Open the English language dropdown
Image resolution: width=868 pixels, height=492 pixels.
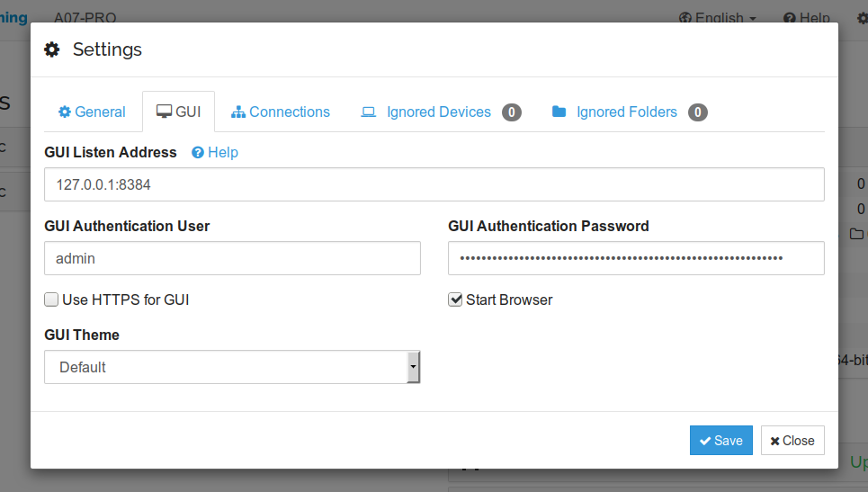tap(718, 18)
